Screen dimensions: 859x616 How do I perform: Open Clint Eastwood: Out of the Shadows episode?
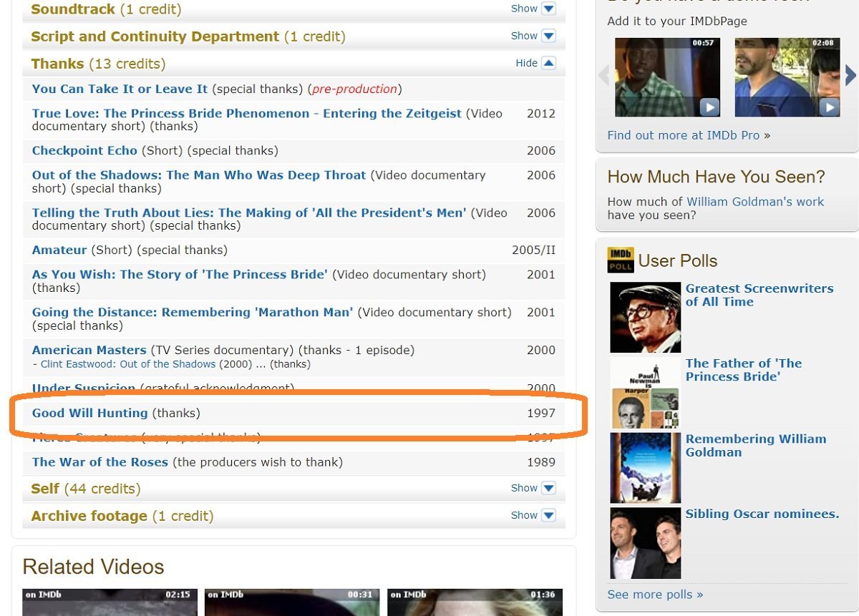[x=128, y=364]
